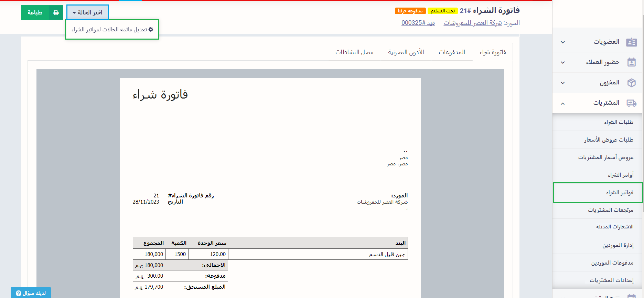
Task: Click the memberships card icon in sidebar
Action: (x=631, y=42)
